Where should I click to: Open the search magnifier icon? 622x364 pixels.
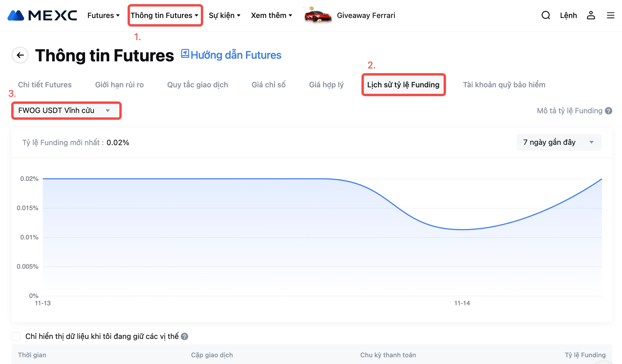click(x=546, y=15)
